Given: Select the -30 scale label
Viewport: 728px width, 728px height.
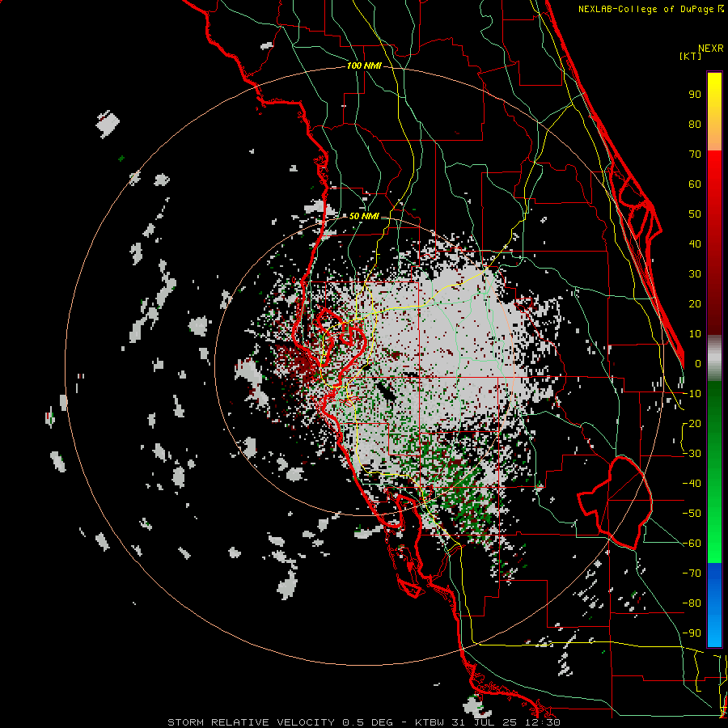Looking at the screenshot, I should (x=692, y=454).
